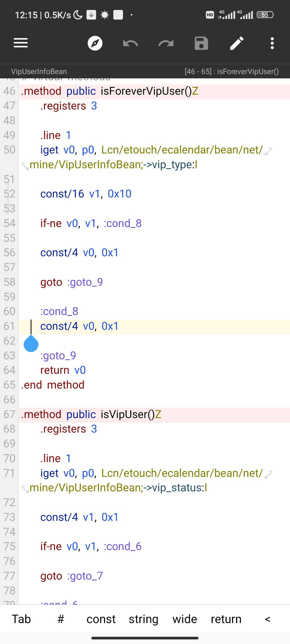Insert 'string' keyword from shortcut bar
The width and height of the screenshot is (290, 644).
[x=143, y=619]
